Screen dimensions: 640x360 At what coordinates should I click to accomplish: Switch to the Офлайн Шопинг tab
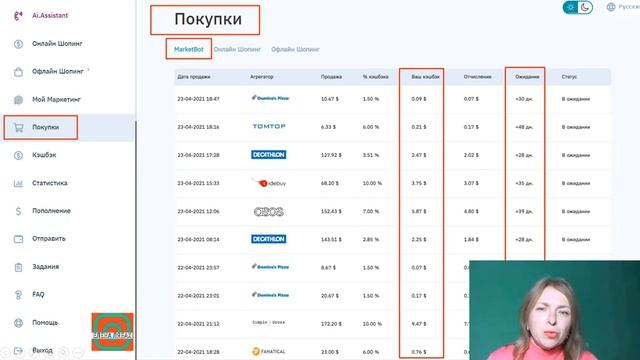(295, 49)
